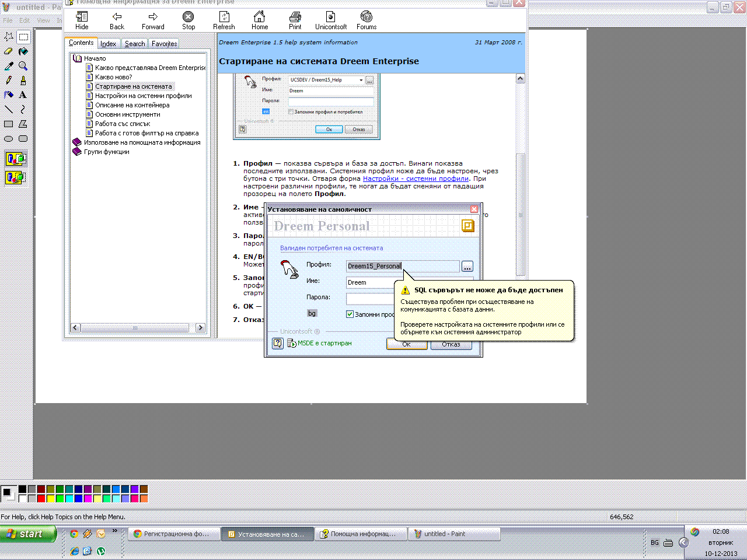
Task: Show hidden system tray icons arrow
Action: pos(684,542)
